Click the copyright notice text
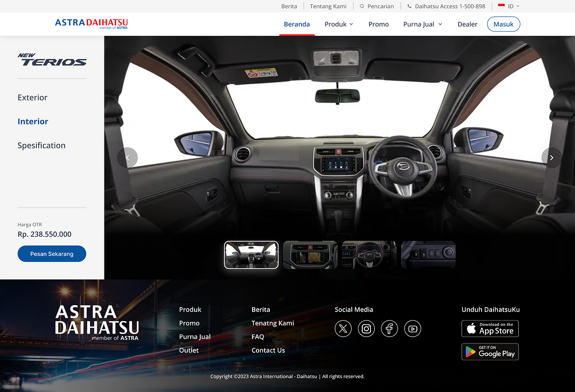575x392 pixels. click(287, 376)
